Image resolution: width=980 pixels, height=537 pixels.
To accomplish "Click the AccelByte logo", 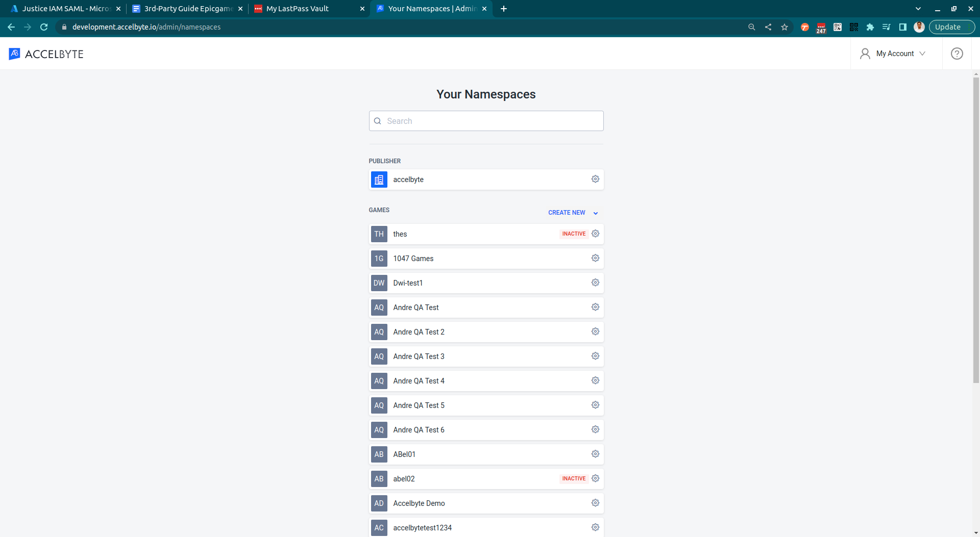I will coord(46,54).
